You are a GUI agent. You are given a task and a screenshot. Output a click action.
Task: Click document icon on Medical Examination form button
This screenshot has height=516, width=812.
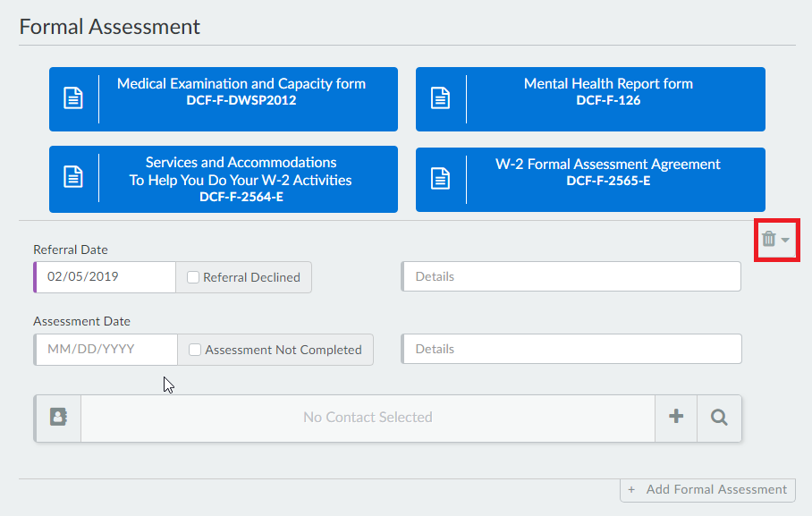click(x=73, y=98)
